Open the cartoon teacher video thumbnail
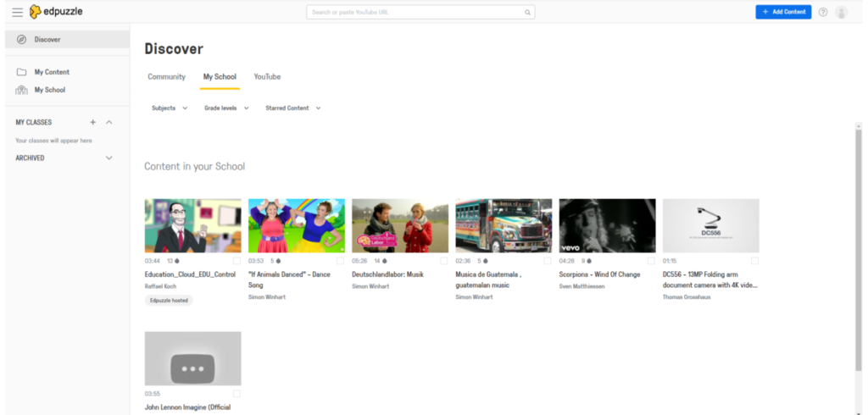The image size is (868, 415). pyautogui.click(x=192, y=226)
